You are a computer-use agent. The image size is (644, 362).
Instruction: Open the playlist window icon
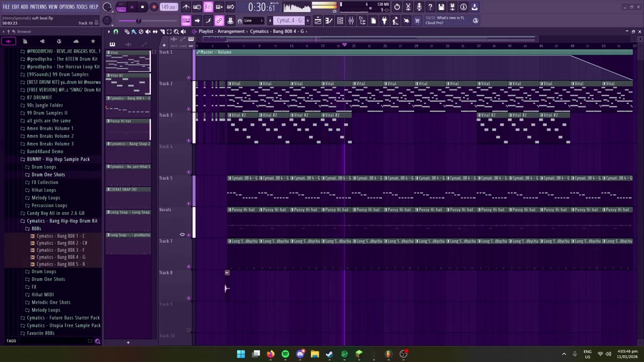coord(318,21)
